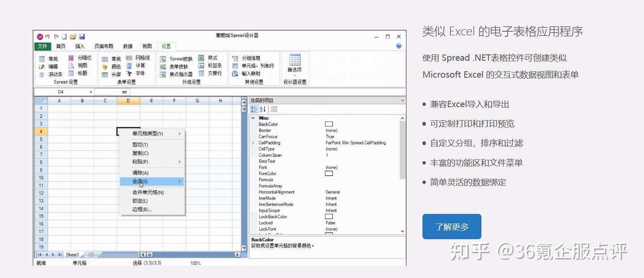The height and width of the screenshot is (278, 644).
Task: Click the Save floppy disk icon
Action: tap(82, 37)
